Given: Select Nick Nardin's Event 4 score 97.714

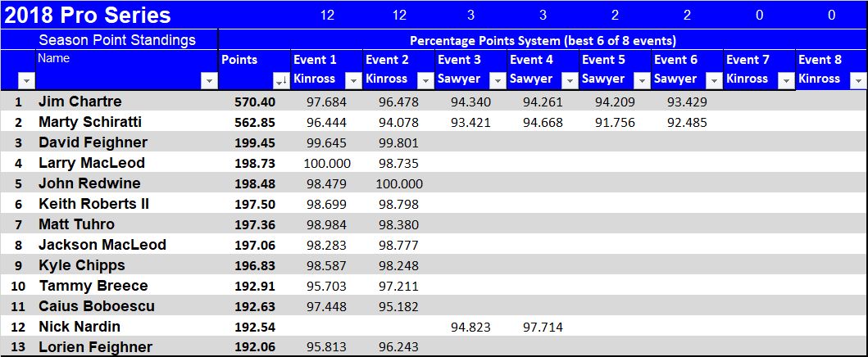Looking at the screenshot, I should tap(543, 327).
